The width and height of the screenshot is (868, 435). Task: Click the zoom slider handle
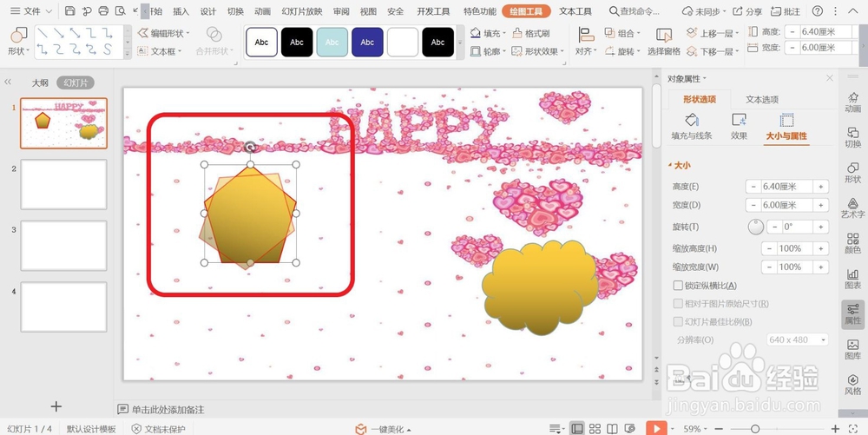pos(754,429)
